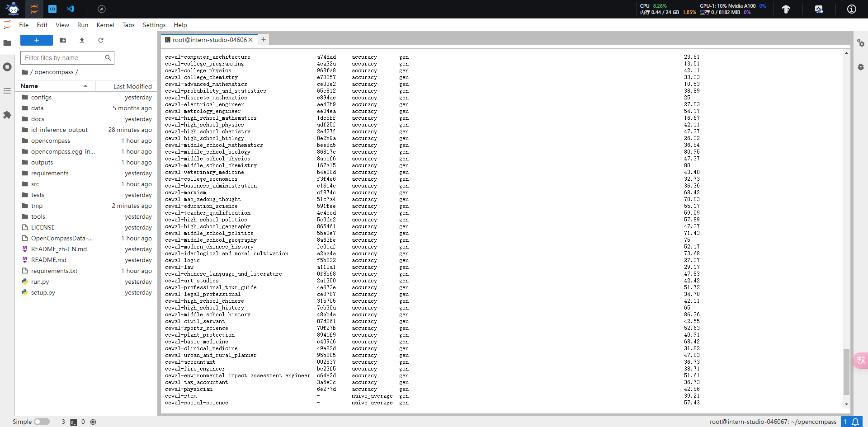This screenshot has height=427, width=868.
Task: Go to the root folder breadcrumb icon
Action: pyautogui.click(x=25, y=72)
